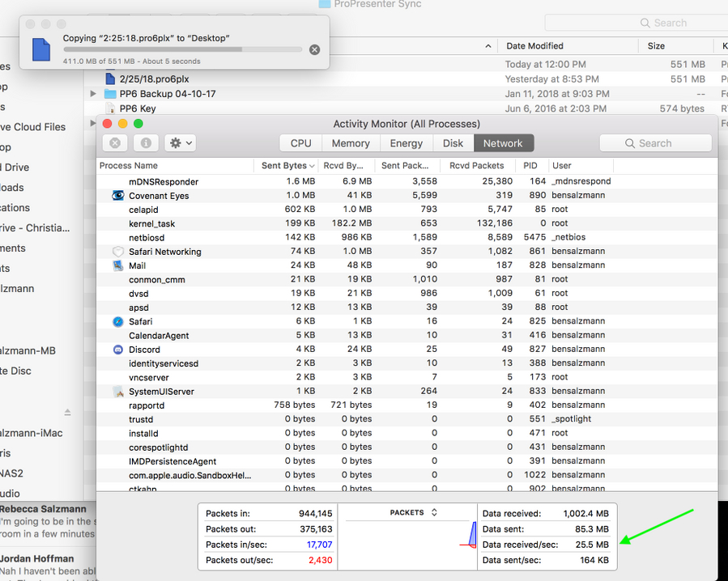Expand PP6 Backup 04-10-17 folder in Finder
Screen dimensions: 728x581
(x=93, y=94)
